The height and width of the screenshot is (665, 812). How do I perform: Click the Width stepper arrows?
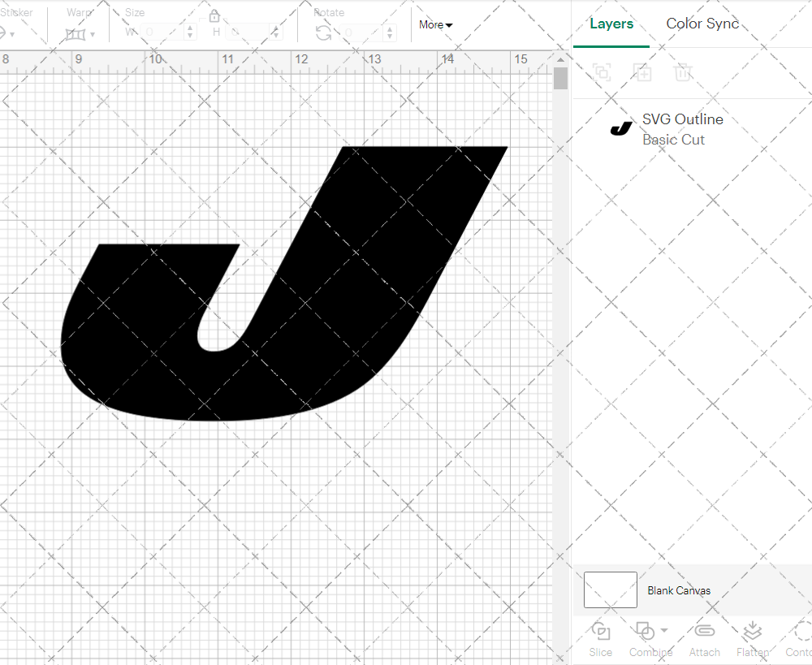[191, 32]
